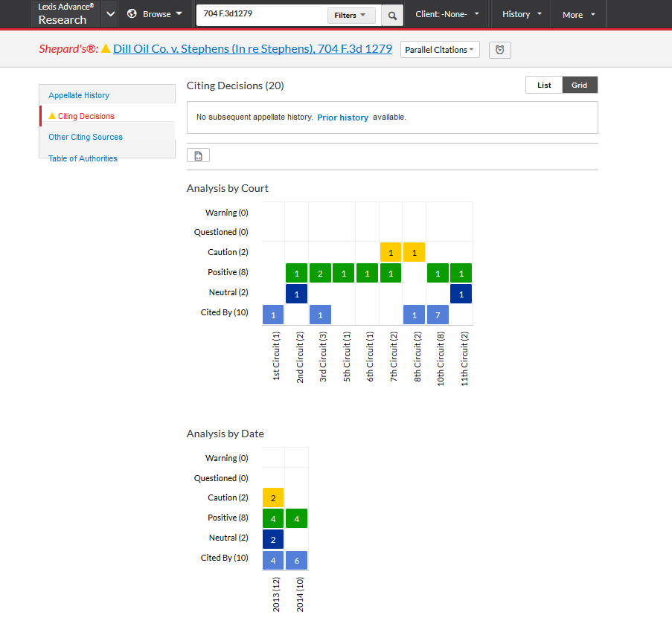Open Other Citing Sources in sidebar
This screenshot has height=641, width=672.
click(x=86, y=137)
